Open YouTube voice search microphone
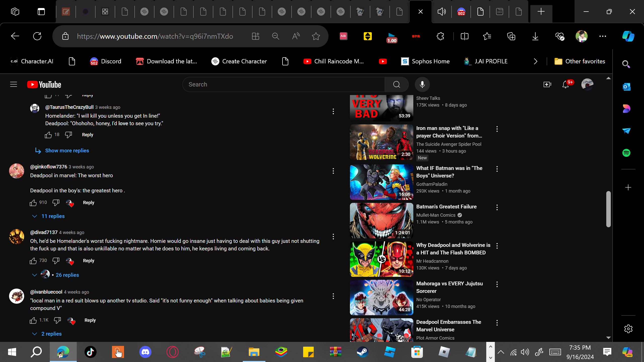 tap(422, 84)
